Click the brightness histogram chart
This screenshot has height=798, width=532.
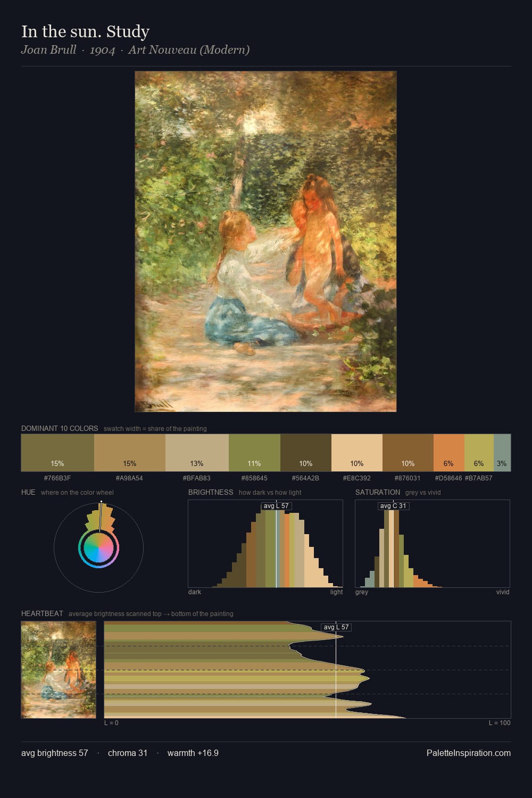pos(265,544)
